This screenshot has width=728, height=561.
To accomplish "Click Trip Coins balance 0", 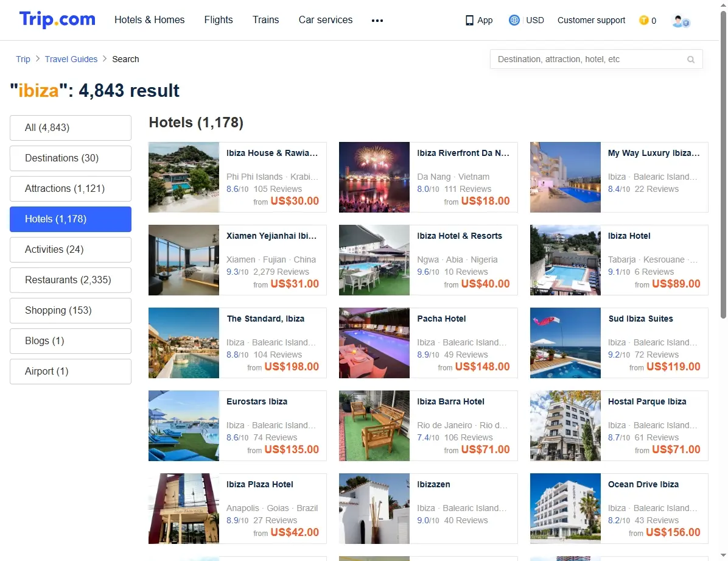I will tap(654, 21).
